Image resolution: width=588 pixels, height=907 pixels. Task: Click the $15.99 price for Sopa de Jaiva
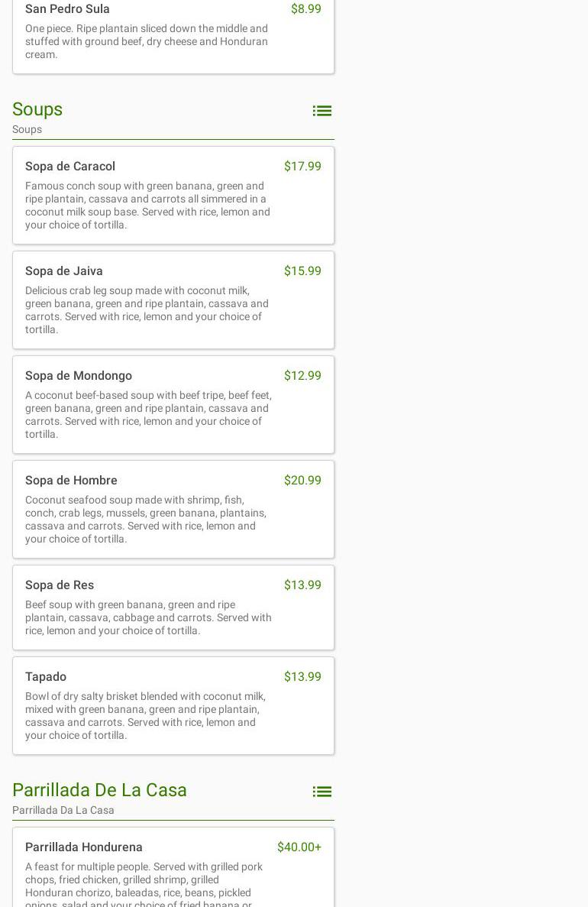302,271
